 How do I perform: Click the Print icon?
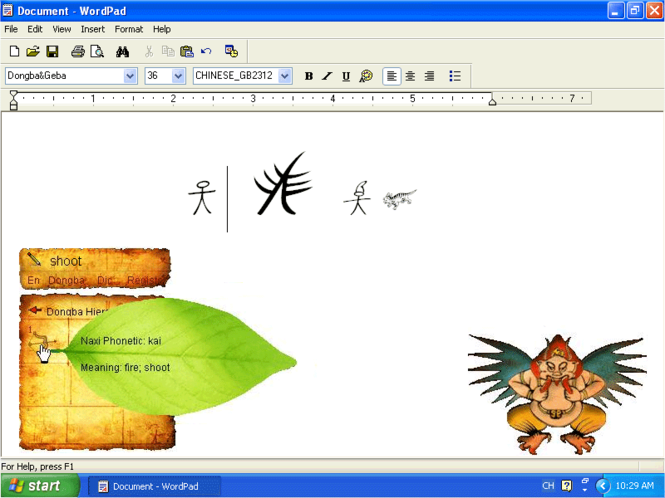pos(78,52)
